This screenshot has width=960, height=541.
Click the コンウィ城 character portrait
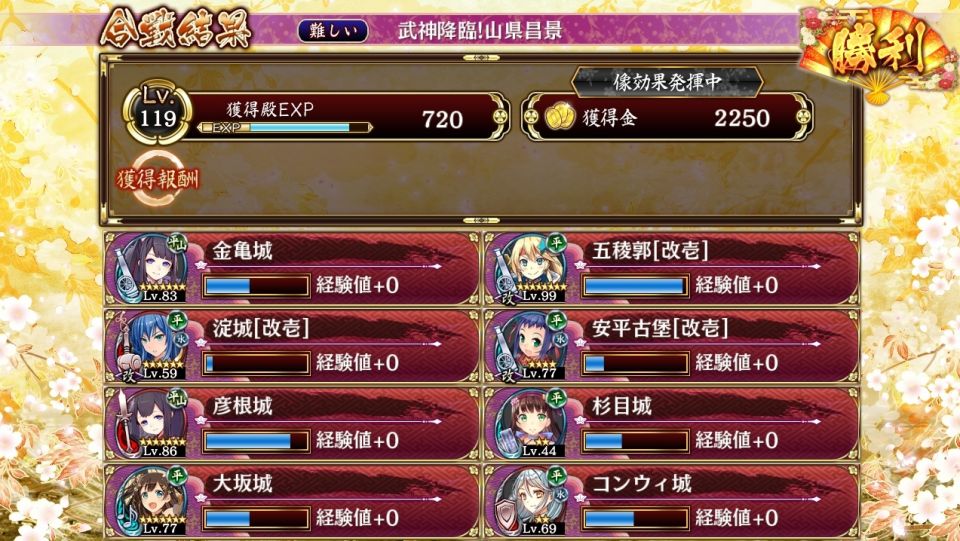tap(532, 501)
